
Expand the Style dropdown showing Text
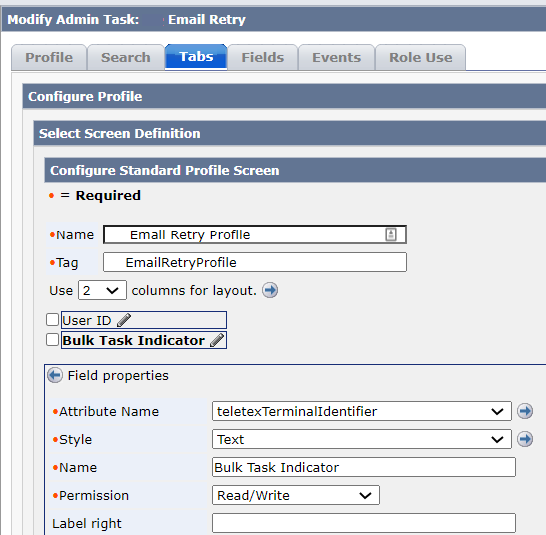tap(361, 439)
